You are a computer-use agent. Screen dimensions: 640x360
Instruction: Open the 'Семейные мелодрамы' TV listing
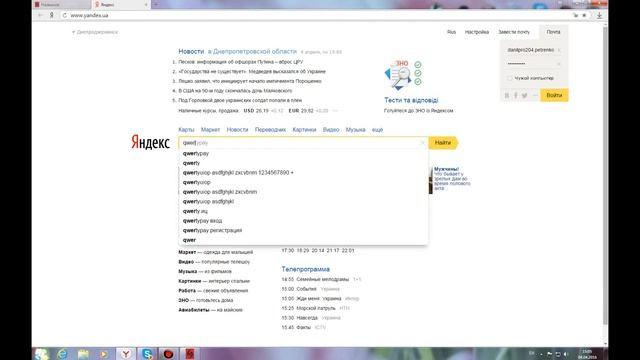(x=322, y=280)
